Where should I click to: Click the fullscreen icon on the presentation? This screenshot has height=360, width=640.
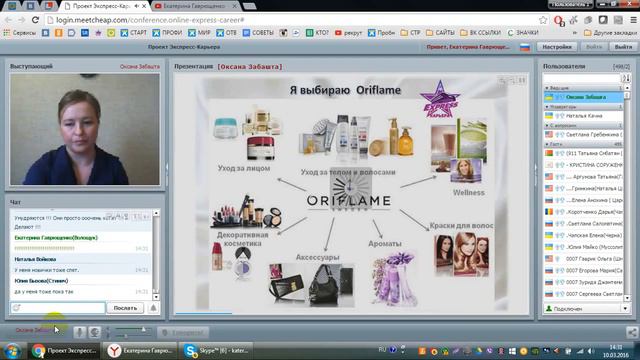pos(522,80)
